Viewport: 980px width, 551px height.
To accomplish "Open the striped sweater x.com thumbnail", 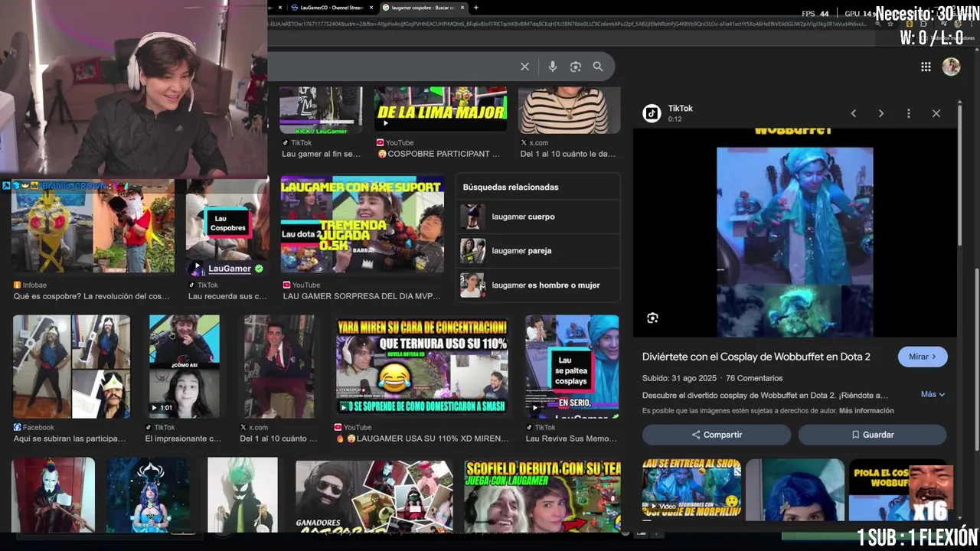I will coord(570,110).
